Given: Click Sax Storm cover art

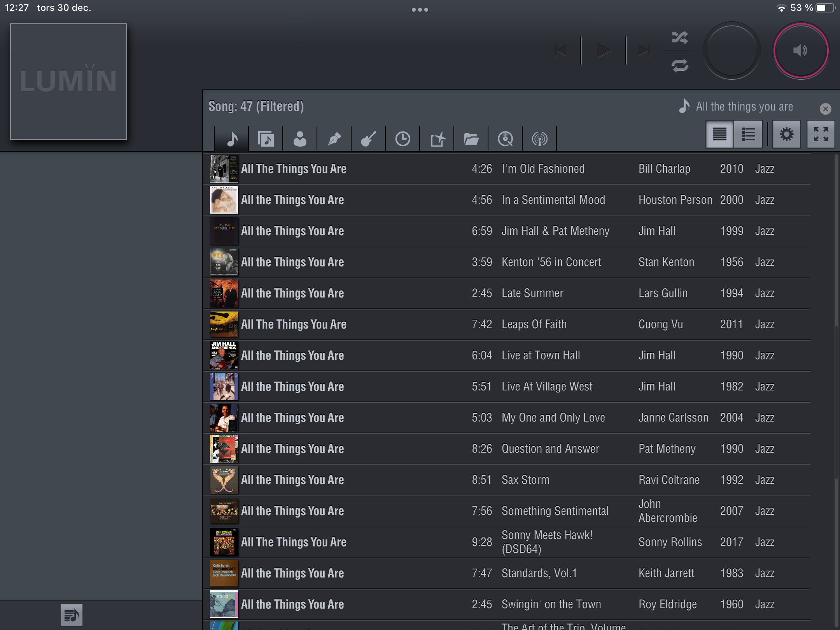Looking at the screenshot, I should [x=224, y=480].
